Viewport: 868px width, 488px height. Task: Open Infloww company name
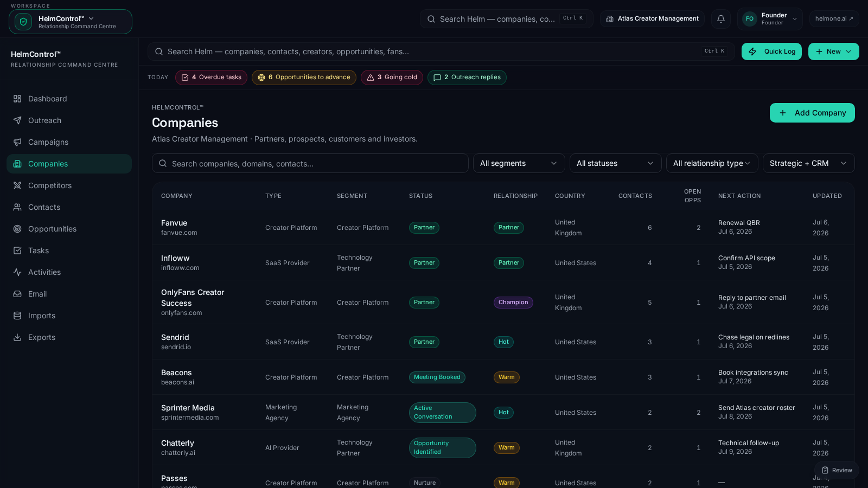coord(175,258)
